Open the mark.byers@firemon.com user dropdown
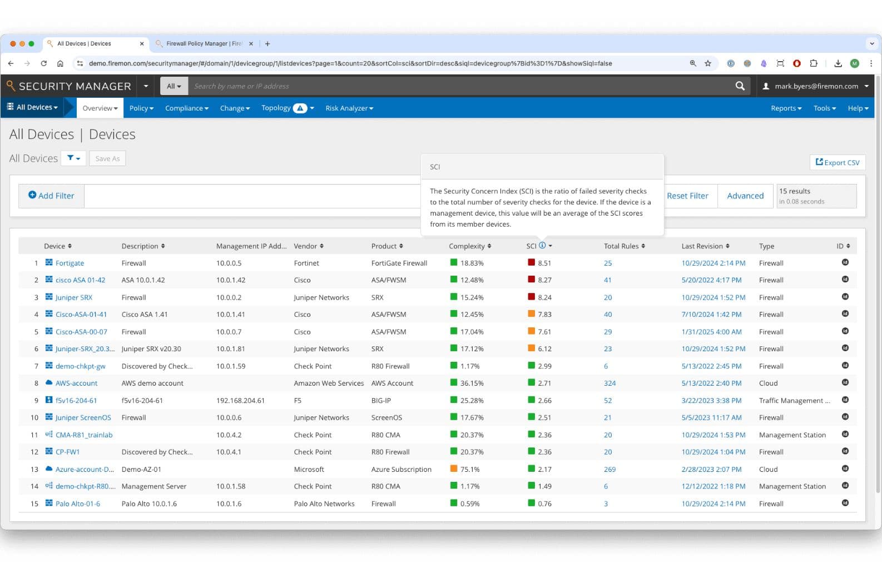This screenshot has height=588, width=882. 815,86
